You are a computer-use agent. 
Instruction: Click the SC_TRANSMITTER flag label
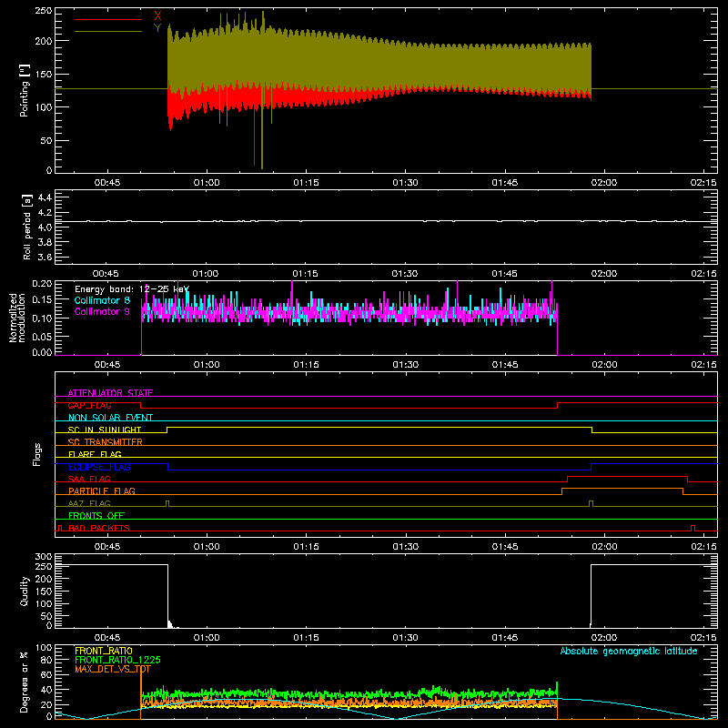(105, 442)
